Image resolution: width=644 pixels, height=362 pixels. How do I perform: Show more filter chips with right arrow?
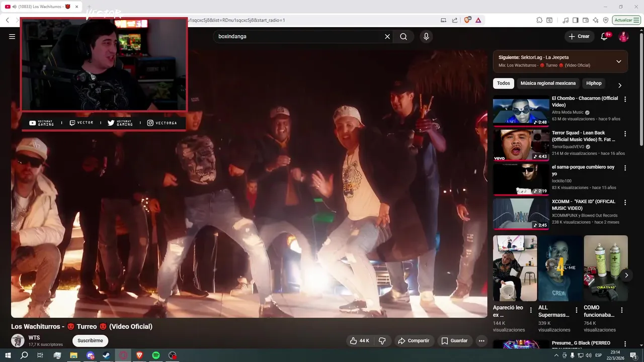(x=620, y=85)
